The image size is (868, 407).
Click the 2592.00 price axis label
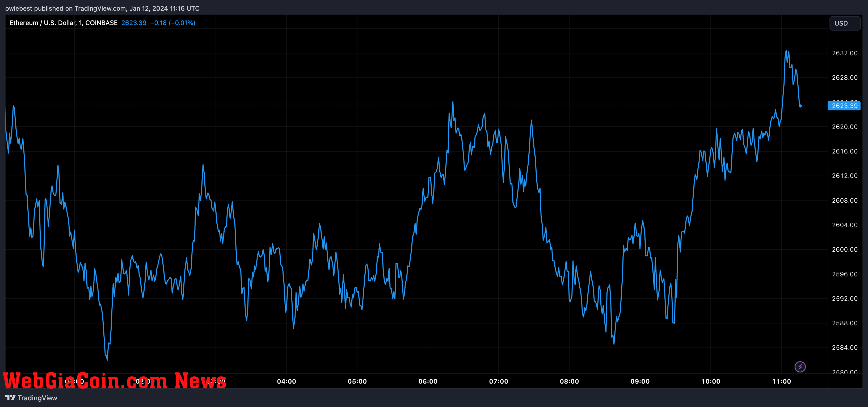click(x=845, y=298)
